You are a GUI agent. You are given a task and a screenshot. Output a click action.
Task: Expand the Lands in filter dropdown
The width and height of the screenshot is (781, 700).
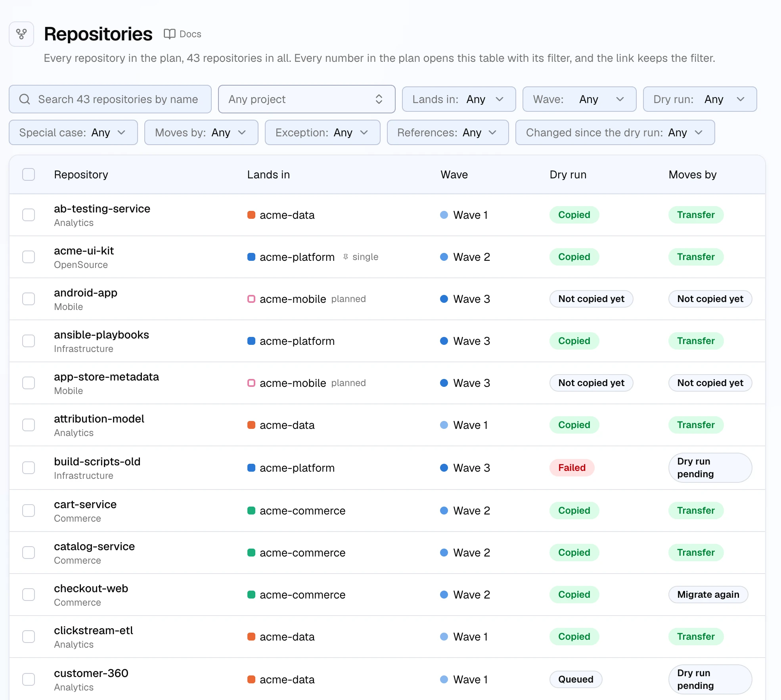coord(459,99)
